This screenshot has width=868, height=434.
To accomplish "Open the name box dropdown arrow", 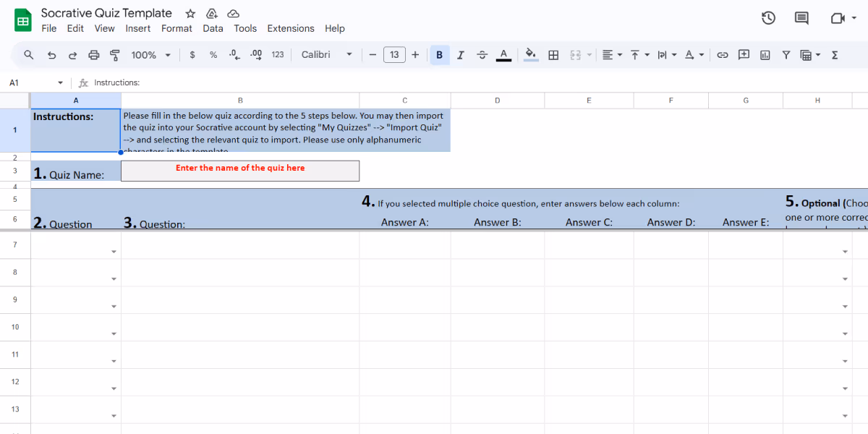I will (x=60, y=82).
